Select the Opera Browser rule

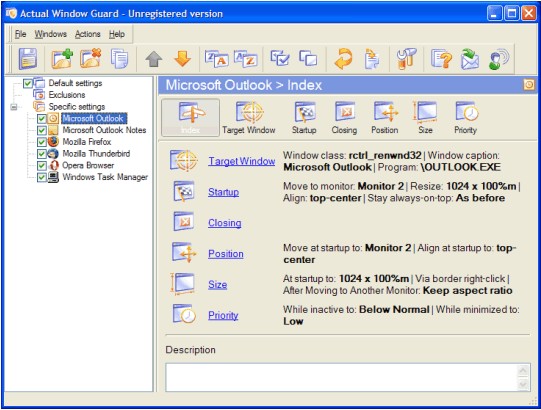click(88, 165)
